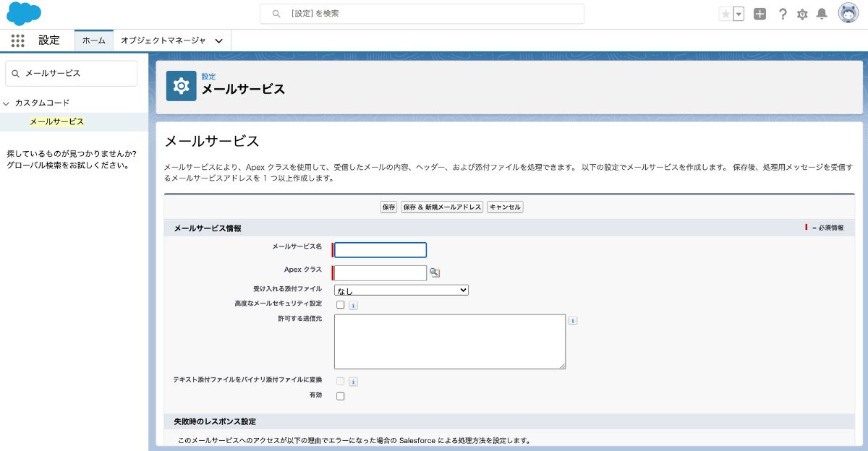Click the 許可する送信元 text area

[x=450, y=342]
